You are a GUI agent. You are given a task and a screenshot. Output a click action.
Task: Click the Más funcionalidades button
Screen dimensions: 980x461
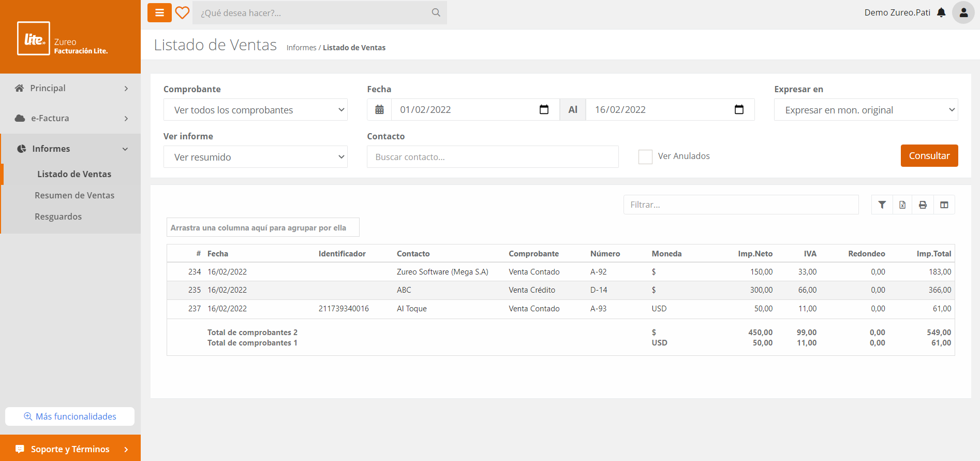(70, 416)
